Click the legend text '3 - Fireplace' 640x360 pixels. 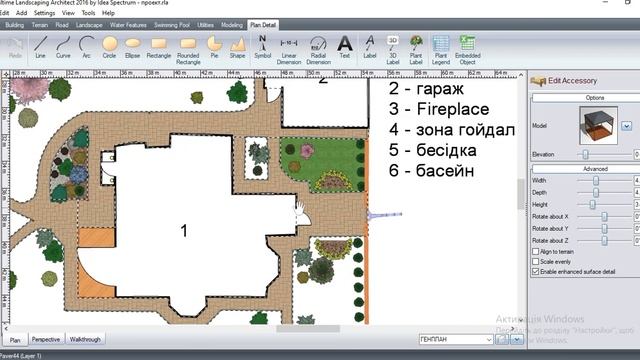(439, 109)
